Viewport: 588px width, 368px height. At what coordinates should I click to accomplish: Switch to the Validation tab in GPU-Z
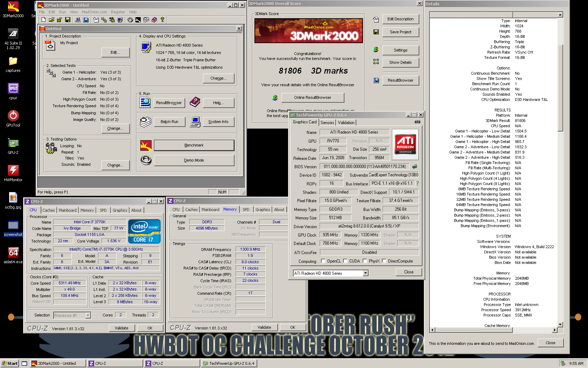pyautogui.click(x=346, y=123)
